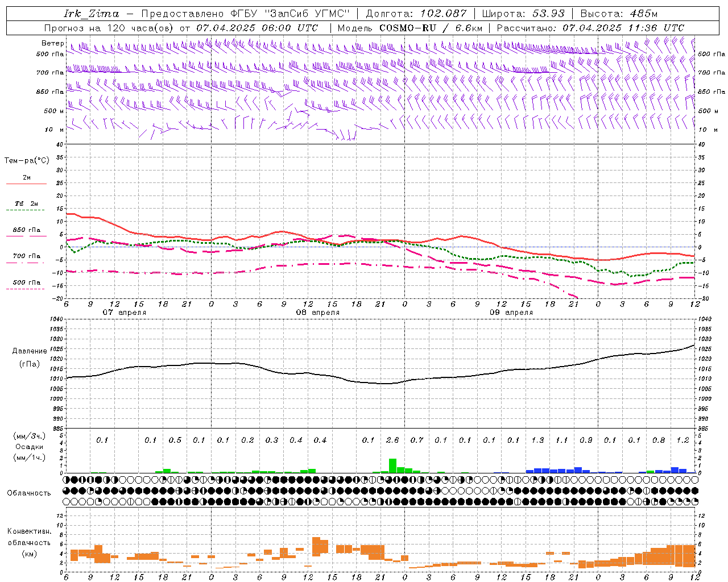Click the Тем-ра(°C) temperature panel label
Image resolution: width=728 pixels, height=582 pixels.
click(x=27, y=161)
